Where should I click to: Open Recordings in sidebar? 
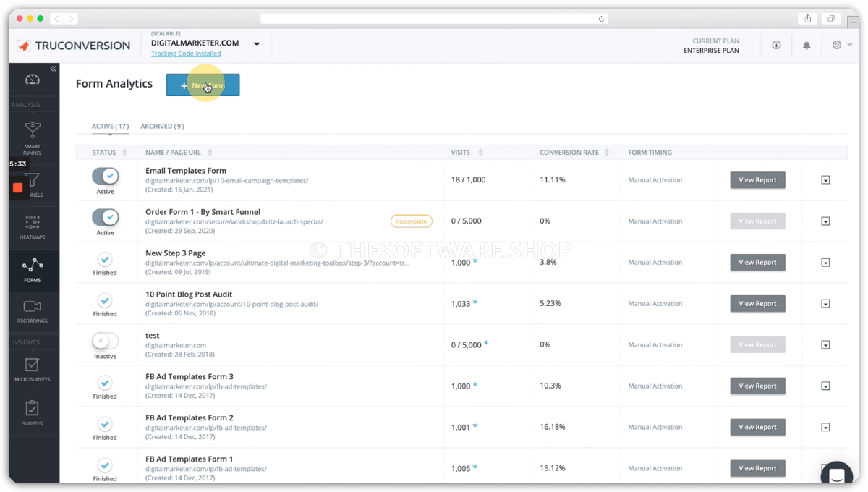point(32,311)
